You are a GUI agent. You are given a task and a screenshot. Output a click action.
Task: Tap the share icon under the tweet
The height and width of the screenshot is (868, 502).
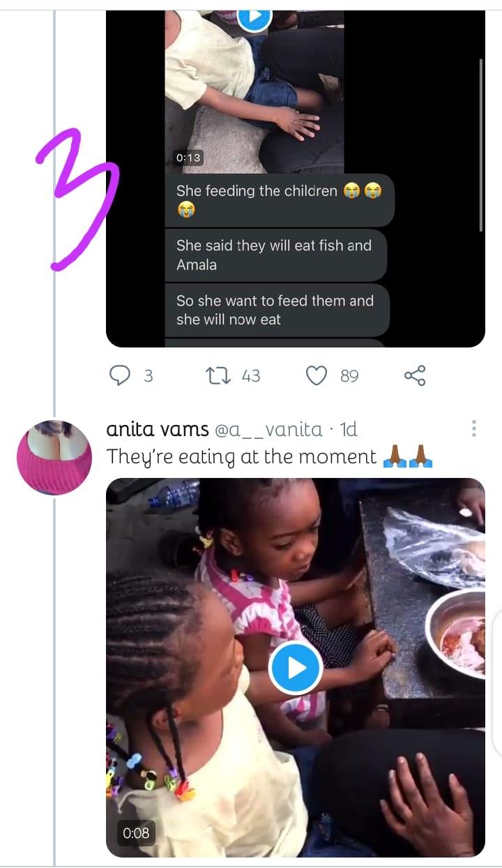click(x=415, y=376)
